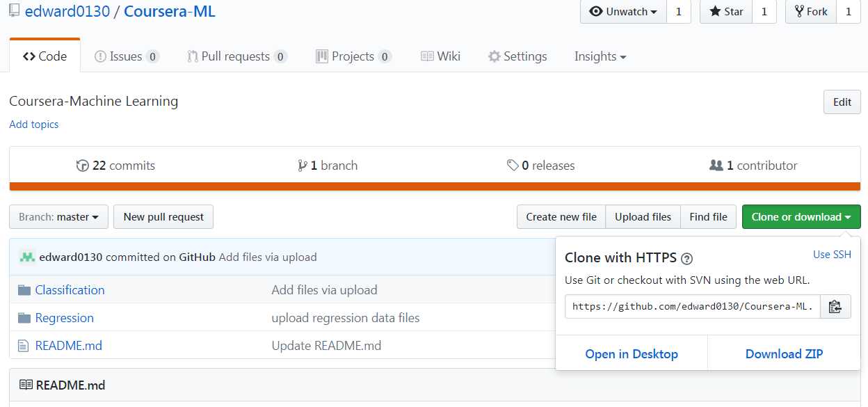Click the Use SSH link
The image size is (868, 407).
(x=832, y=255)
